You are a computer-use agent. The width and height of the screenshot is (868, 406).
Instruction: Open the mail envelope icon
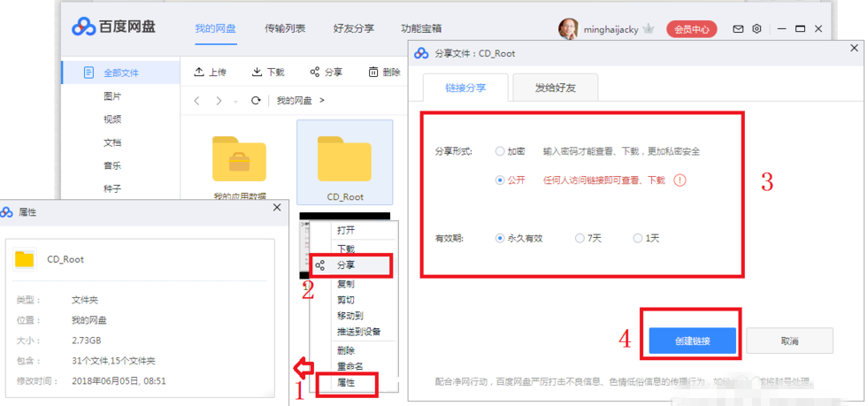(738, 29)
